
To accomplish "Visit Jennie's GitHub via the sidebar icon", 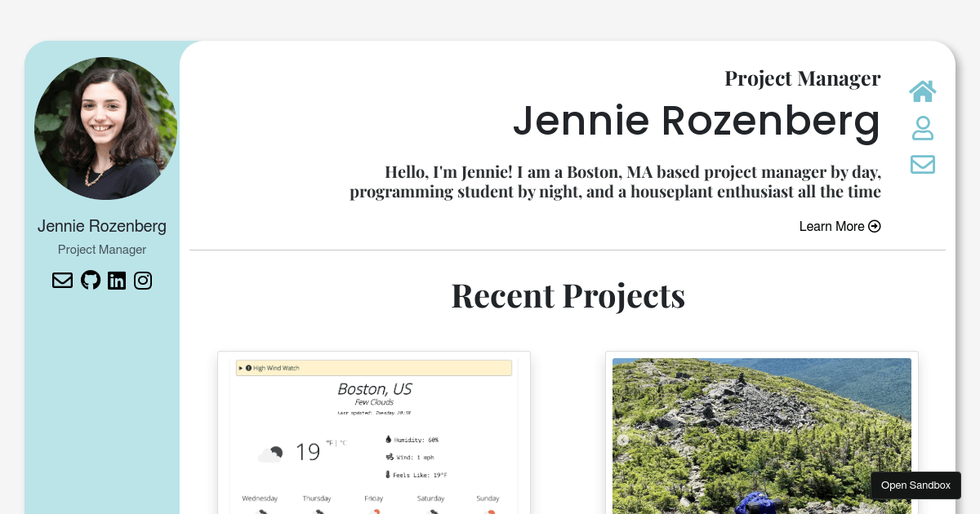I will tap(90, 280).
